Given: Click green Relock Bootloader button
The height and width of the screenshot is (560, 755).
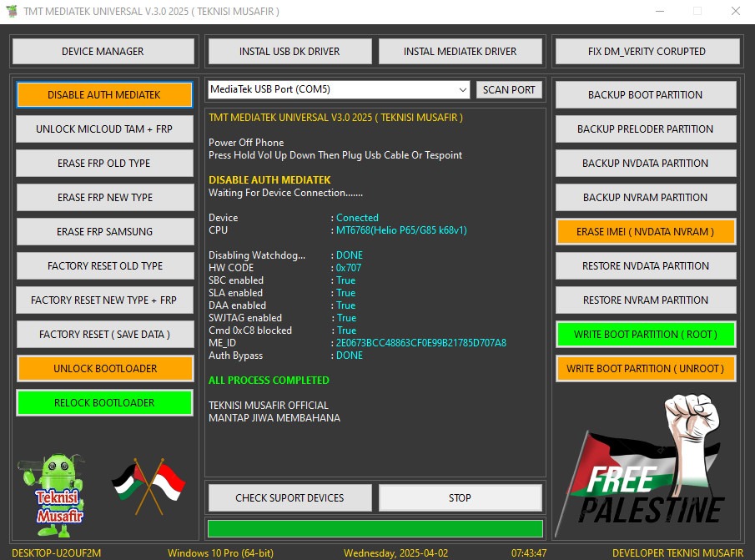Looking at the screenshot, I should [104, 402].
